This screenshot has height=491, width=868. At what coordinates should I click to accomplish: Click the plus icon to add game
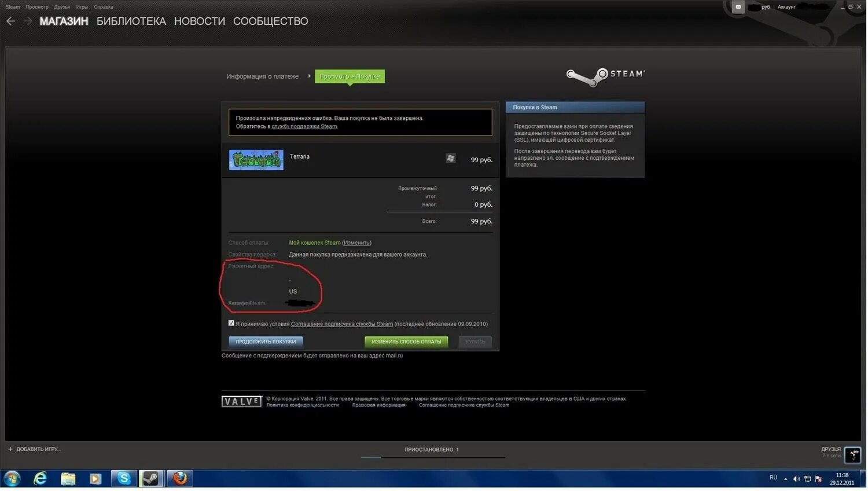(x=10, y=449)
